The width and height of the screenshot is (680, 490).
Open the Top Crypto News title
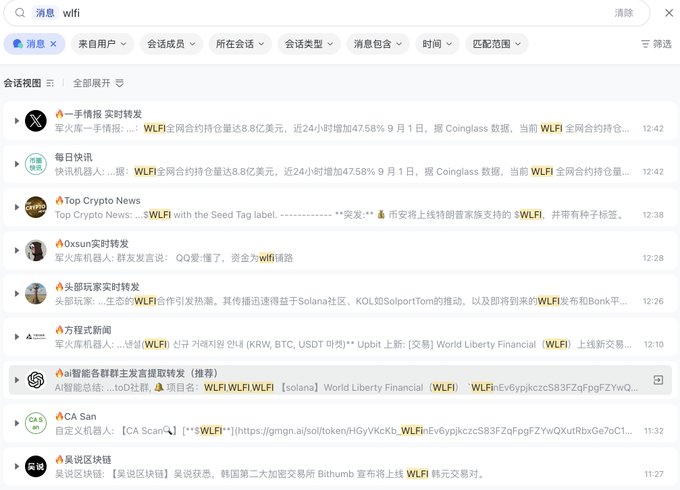[x=98, y=200]
